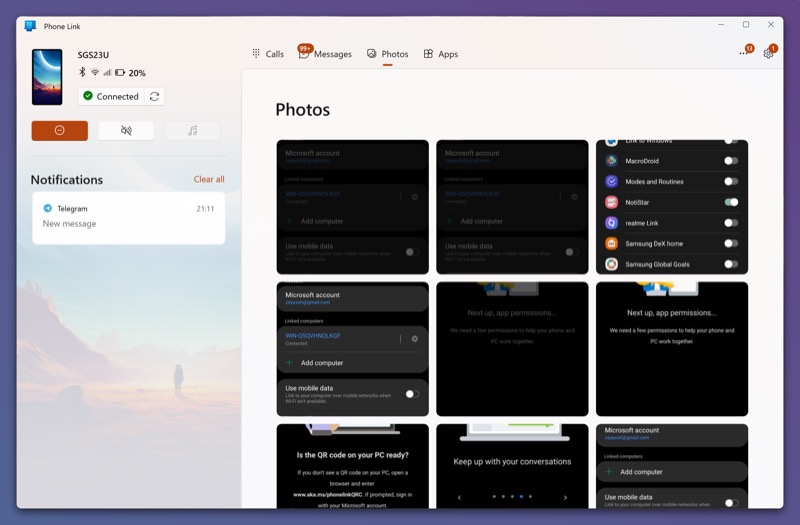Go to the Apps tab
The height and width of the screenshot is (525, 800).
point(441,54)
